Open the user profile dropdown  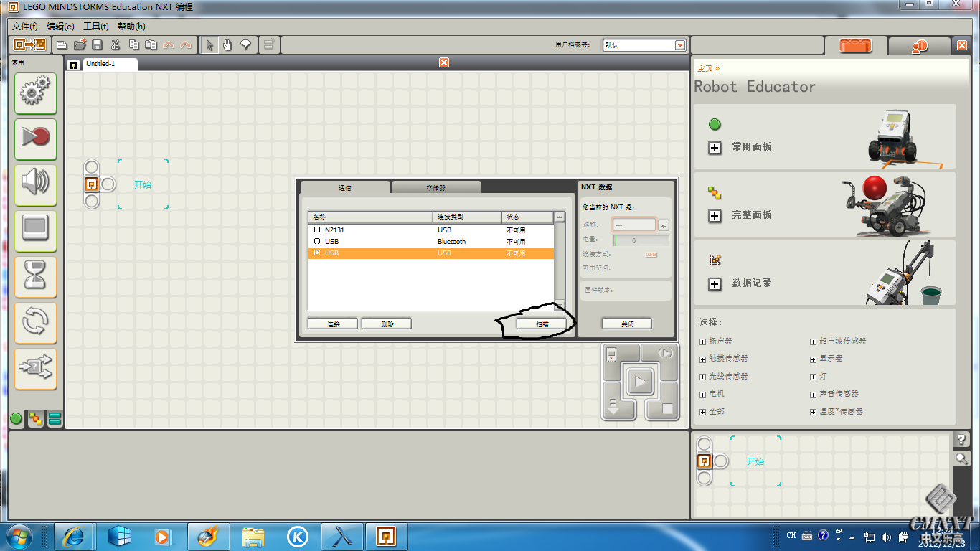pyautogui.click(x=680, y=45)
